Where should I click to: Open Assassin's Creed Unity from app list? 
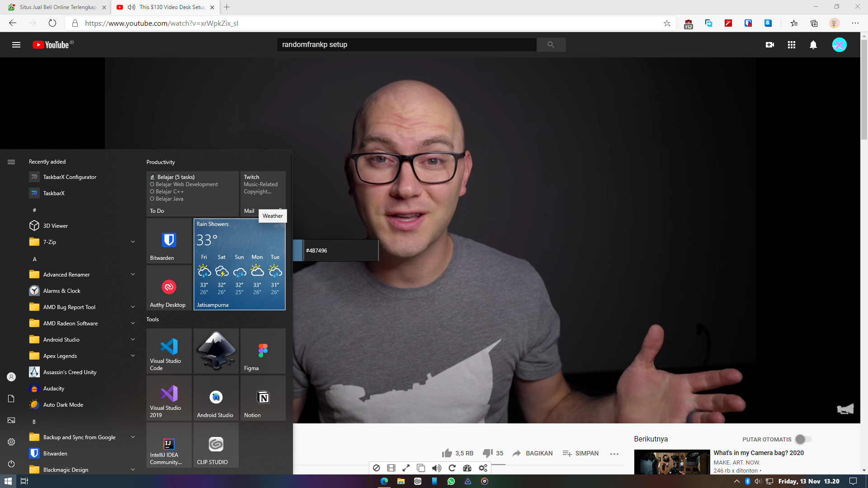pos(82,372)
